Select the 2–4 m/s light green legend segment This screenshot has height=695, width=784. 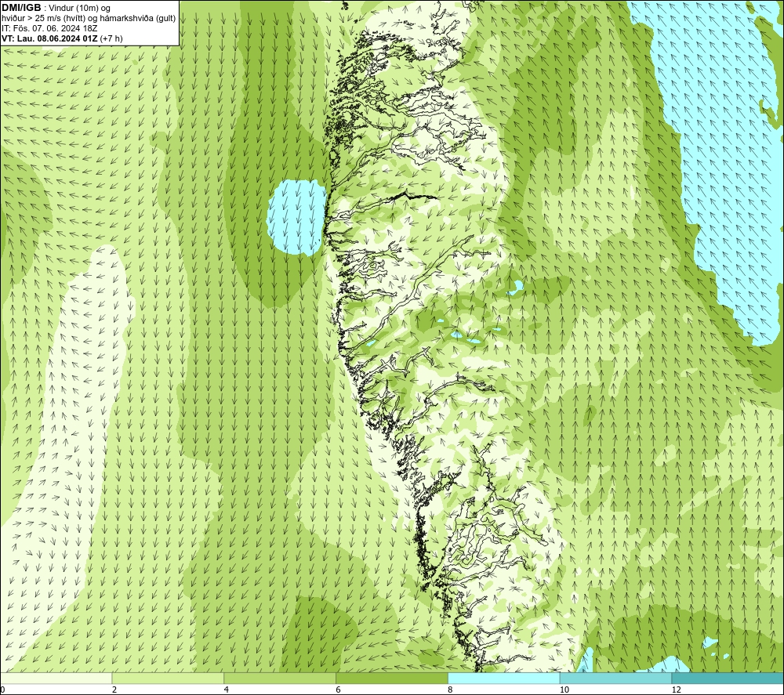click(168, 678)
